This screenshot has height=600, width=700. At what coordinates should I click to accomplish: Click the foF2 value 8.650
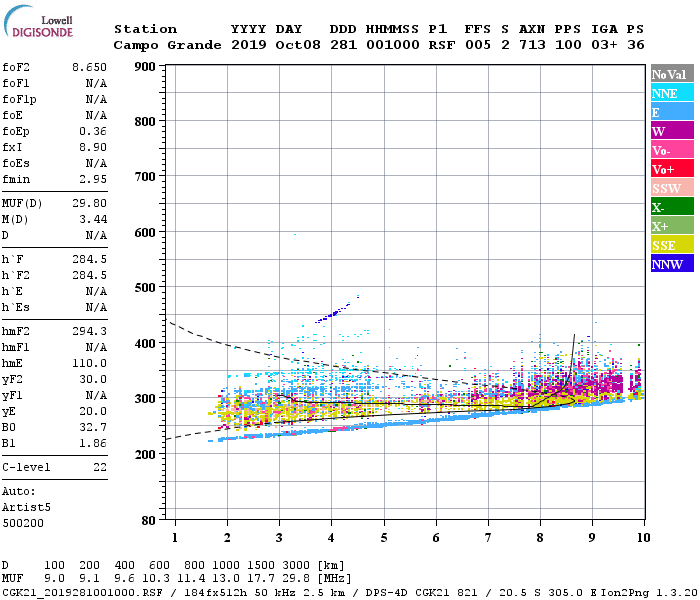click(x=89, y=67)
